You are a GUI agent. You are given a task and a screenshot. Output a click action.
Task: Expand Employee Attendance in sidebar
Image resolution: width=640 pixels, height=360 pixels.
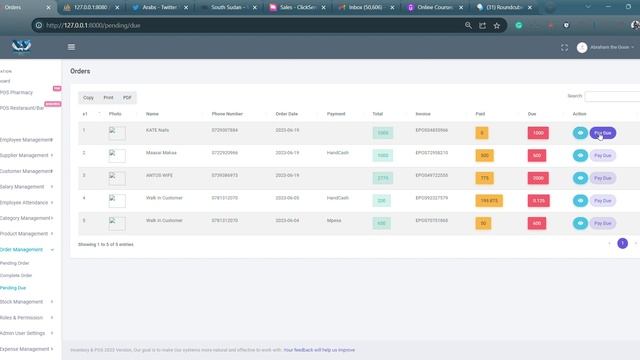click(27, 202)
